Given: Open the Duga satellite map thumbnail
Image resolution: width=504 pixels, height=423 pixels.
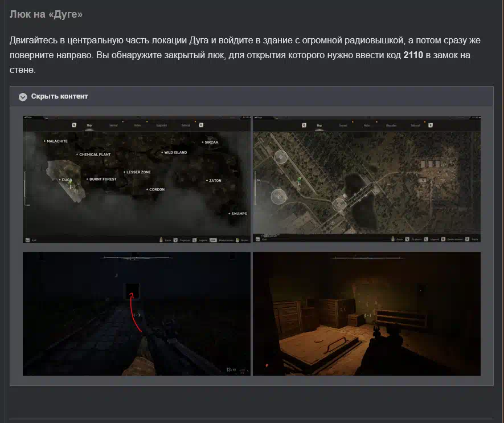Looking at the screenshot, I should [366, 179].
